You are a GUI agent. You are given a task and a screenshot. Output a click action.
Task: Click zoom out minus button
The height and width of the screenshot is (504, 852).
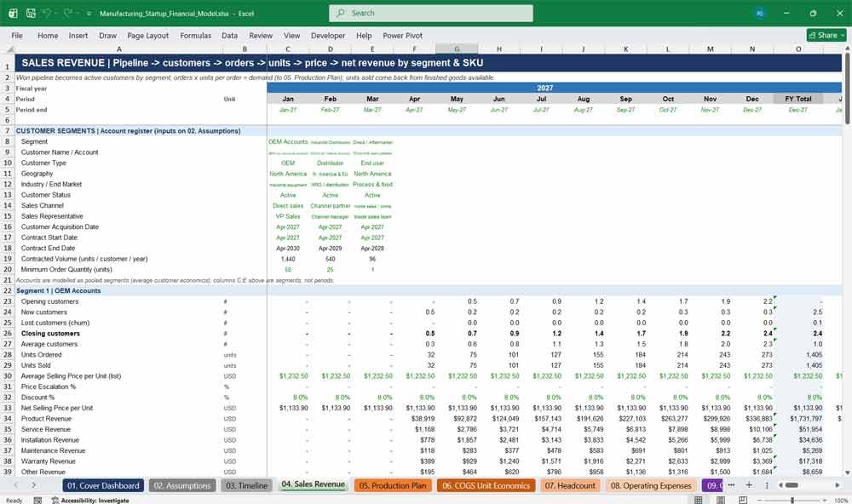(x=760, y=501)
